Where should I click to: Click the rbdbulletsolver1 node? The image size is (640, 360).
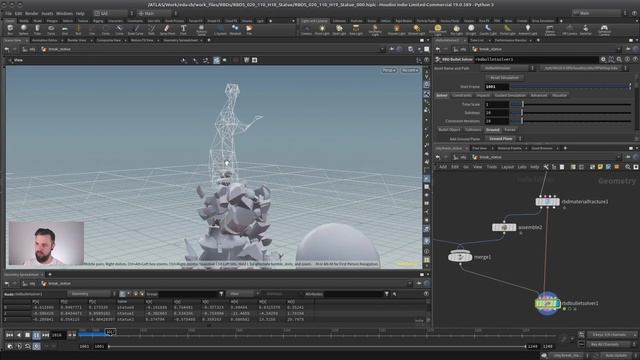coord(547,303)
